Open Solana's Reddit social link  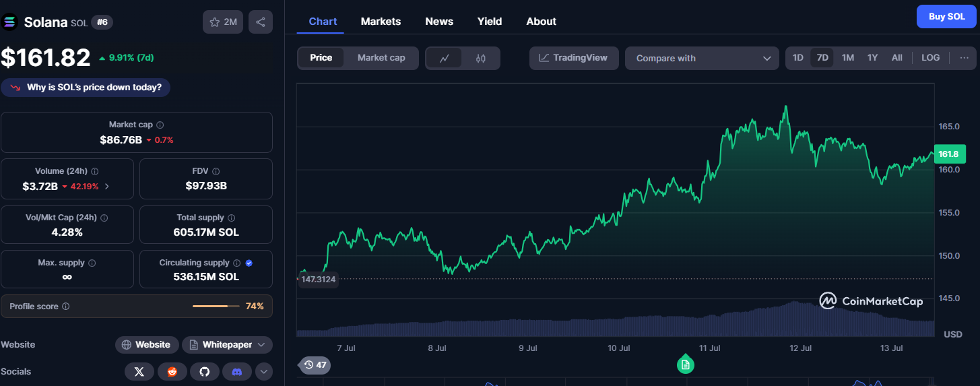172,371
